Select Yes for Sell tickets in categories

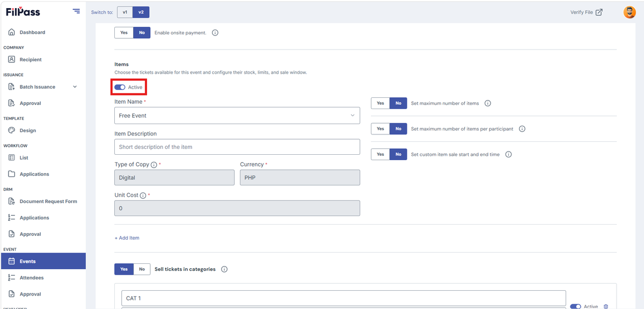pos(124,269)
